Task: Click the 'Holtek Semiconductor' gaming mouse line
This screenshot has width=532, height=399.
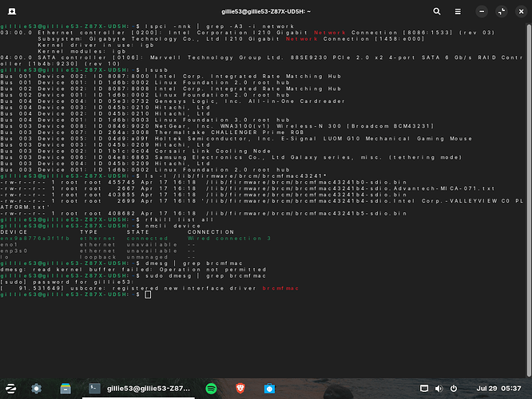Action: 236,138
